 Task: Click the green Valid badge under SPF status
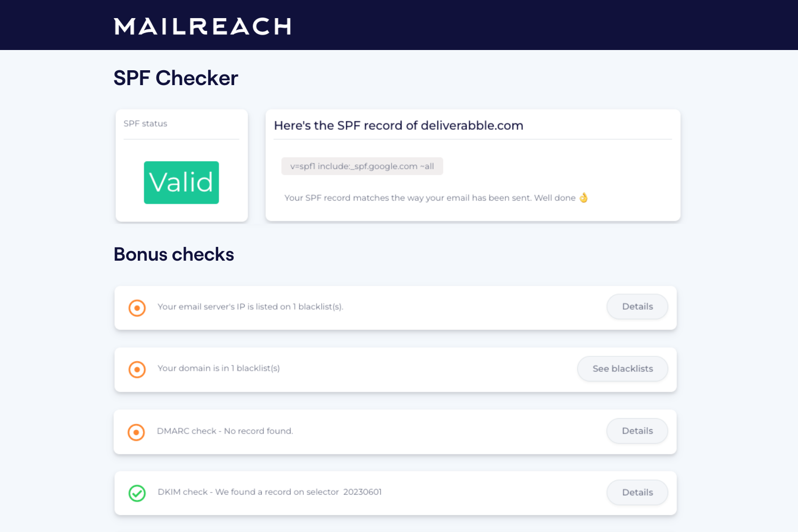click(x=181, y=182)
